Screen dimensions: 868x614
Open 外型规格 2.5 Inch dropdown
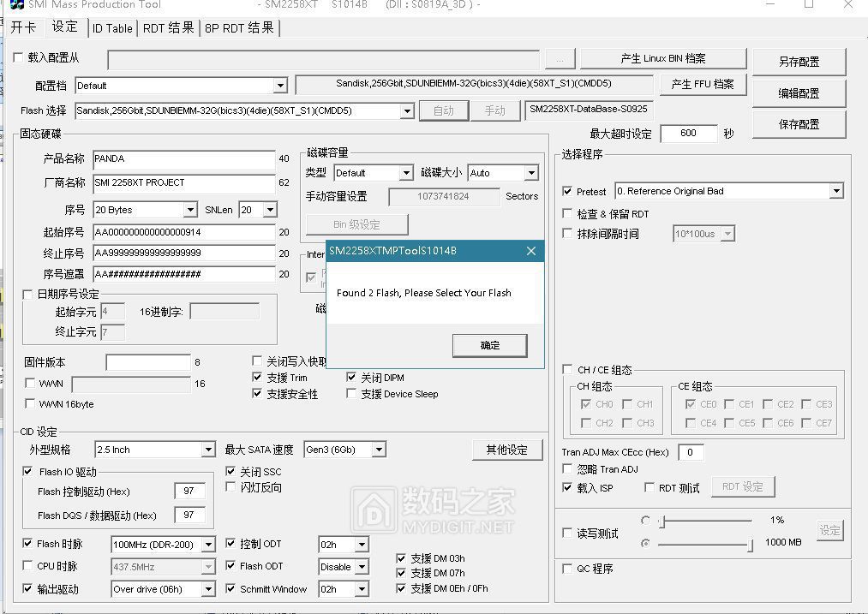[208, 450]
